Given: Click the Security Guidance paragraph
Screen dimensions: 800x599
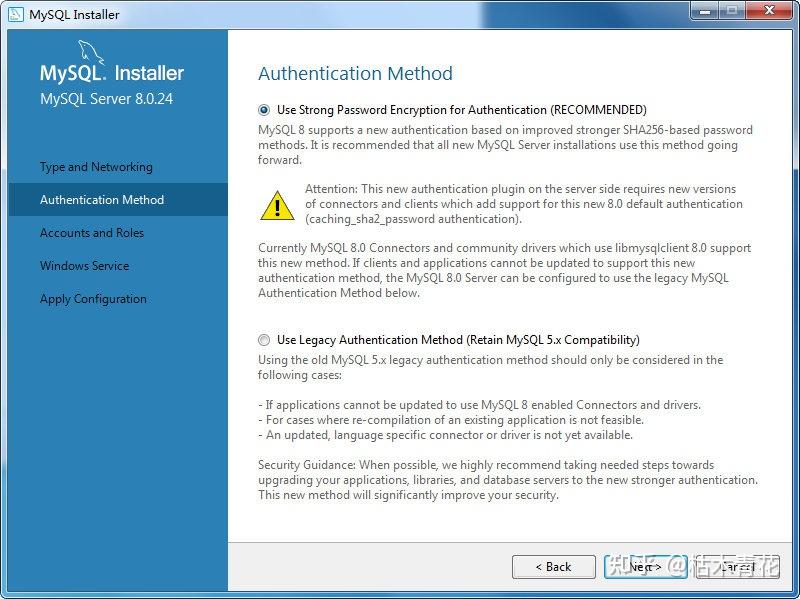Looking at the screenshot, I should (x=508, y=480).
